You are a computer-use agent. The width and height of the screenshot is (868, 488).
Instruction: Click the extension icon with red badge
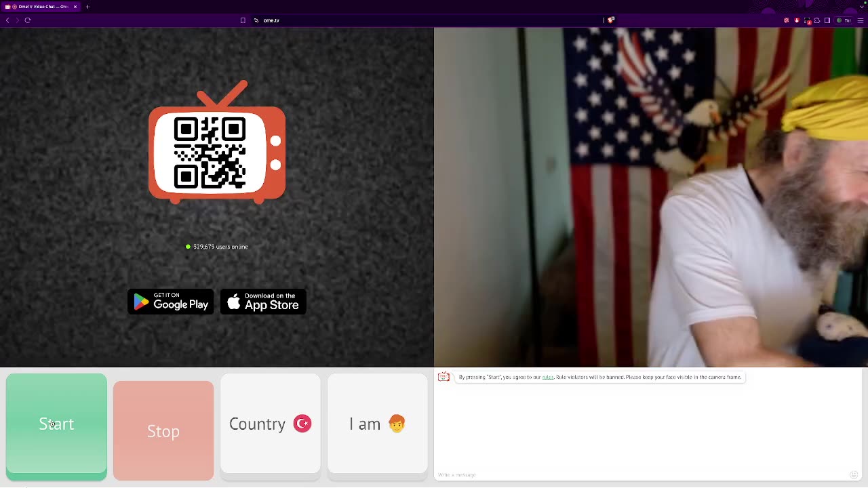pyautogui.click(x=807, y=21)
